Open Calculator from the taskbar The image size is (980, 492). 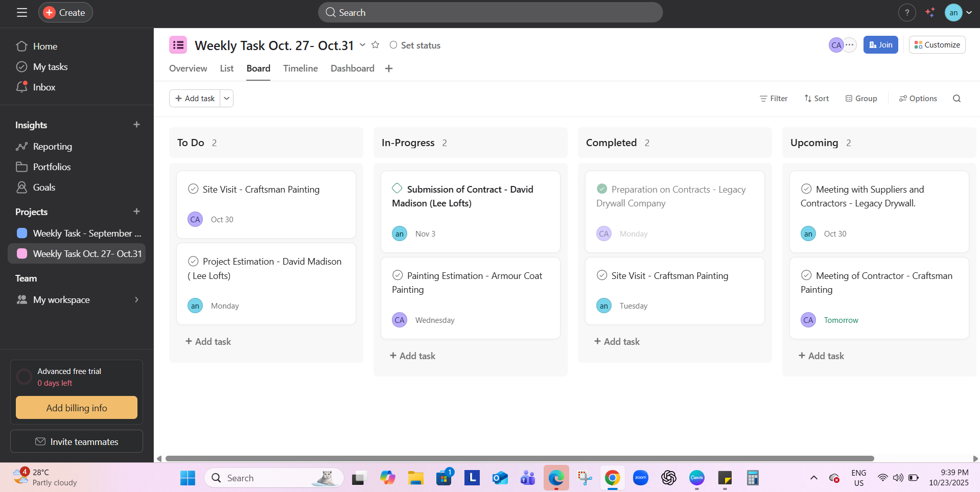click(753, 478)
